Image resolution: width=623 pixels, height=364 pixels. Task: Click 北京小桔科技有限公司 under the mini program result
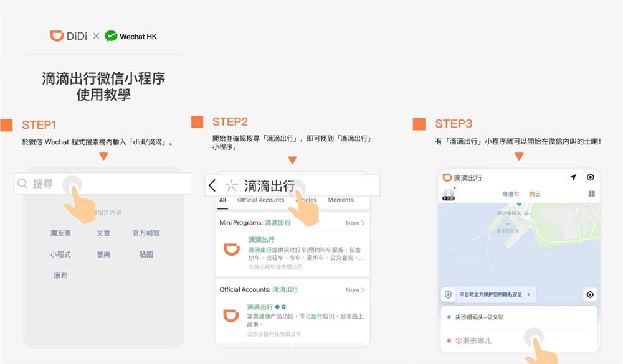click(275, 267)
